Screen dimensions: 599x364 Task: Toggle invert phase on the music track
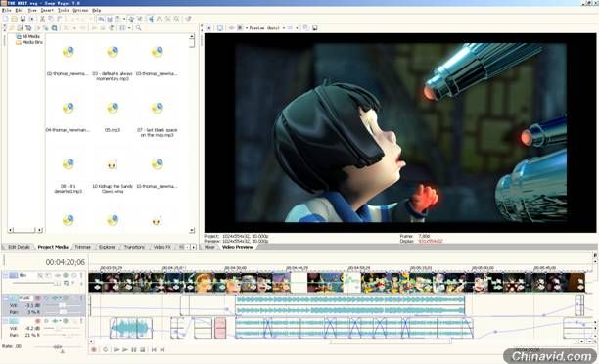46,298
